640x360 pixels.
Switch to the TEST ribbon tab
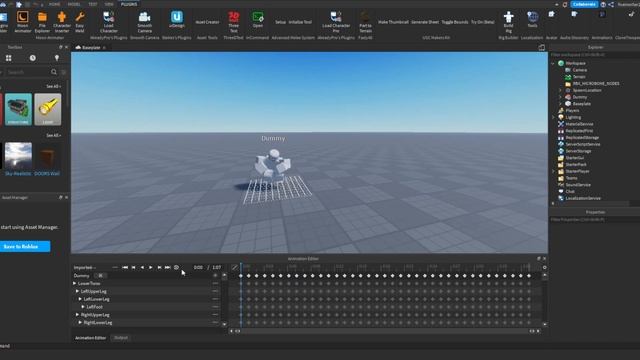click(x=93, y=4)
